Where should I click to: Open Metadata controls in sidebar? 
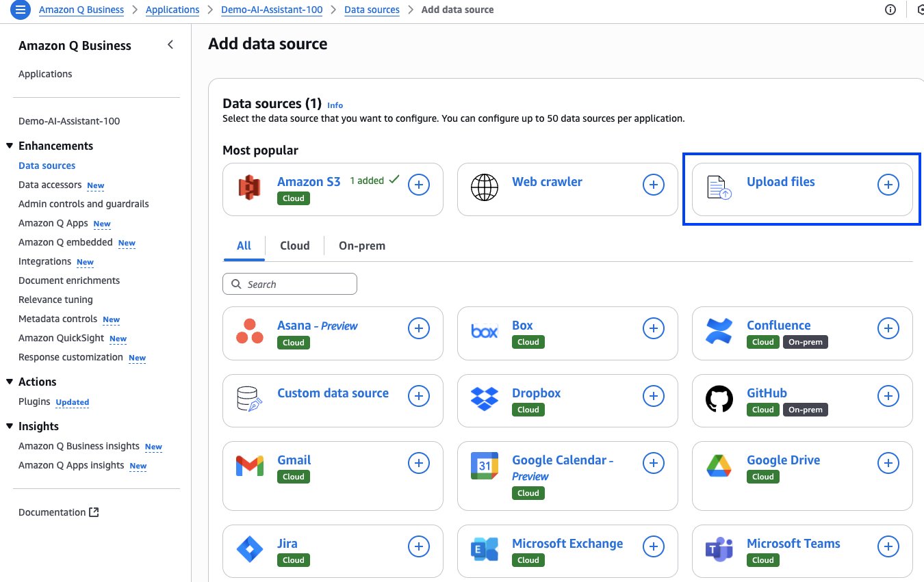click(58, 319)
